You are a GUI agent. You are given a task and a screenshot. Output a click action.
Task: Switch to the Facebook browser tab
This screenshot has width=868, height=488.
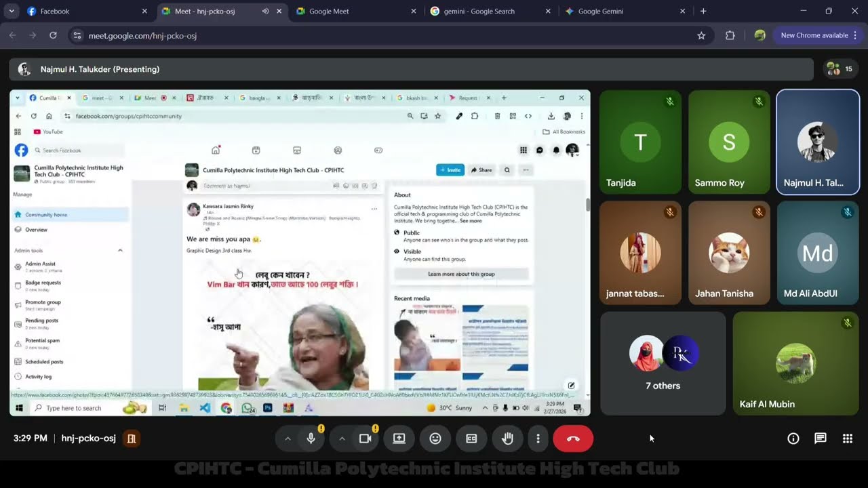click(x=87, y=12)
